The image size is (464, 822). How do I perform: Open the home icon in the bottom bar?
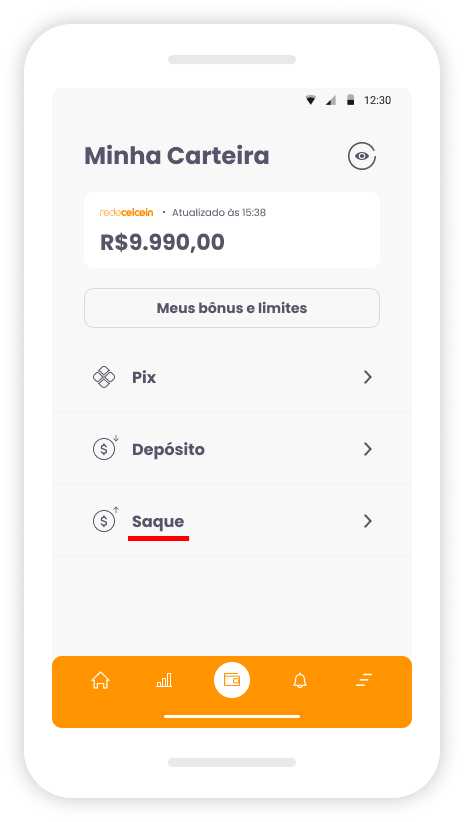click(x=100, y=680)
